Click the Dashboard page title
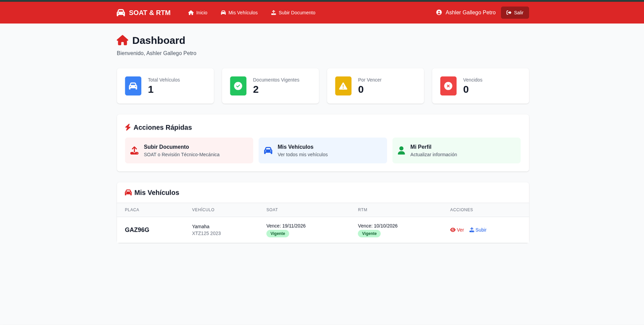Image resolution: width=644 pixels, height=325 pixels. pos(158,40)
